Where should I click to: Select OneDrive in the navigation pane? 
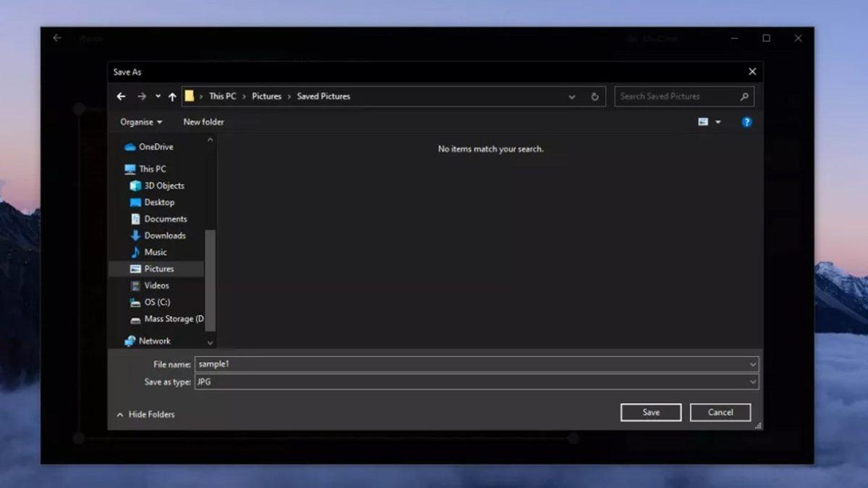pos(156,147)
